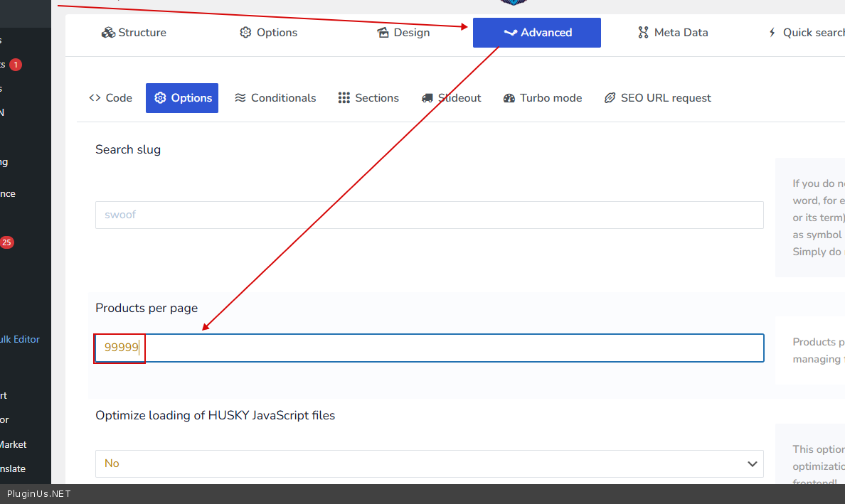Click the Structure tab cubes icon
The image size is (845, 504).
[108, 33]
